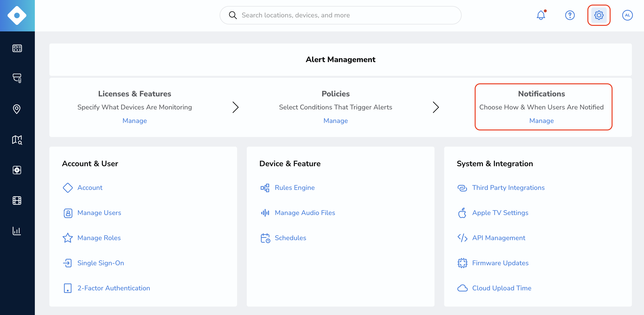Click the Licenses & Features card title
Viewport: 644px width, 315px height.
point(135,94)
